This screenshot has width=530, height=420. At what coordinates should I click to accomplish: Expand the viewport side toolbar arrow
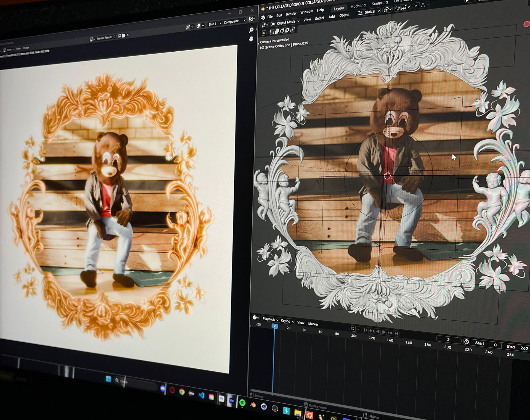click(258, 44)
